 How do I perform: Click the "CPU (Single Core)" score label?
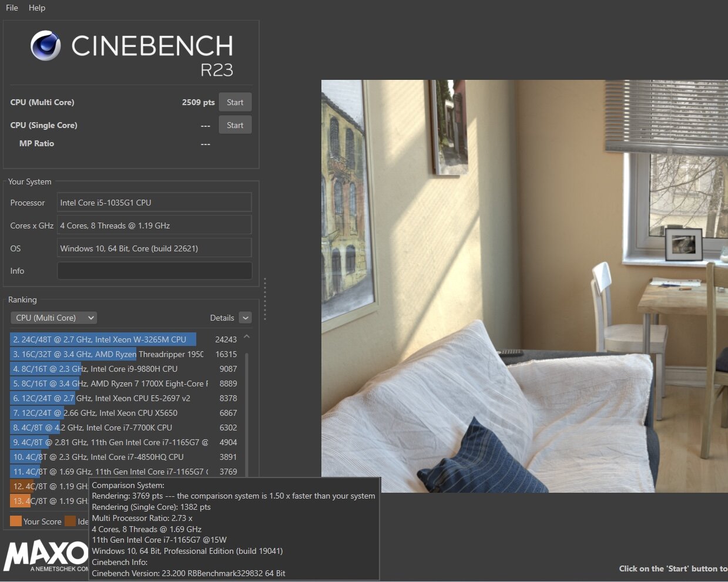click(x=43, y=125)
